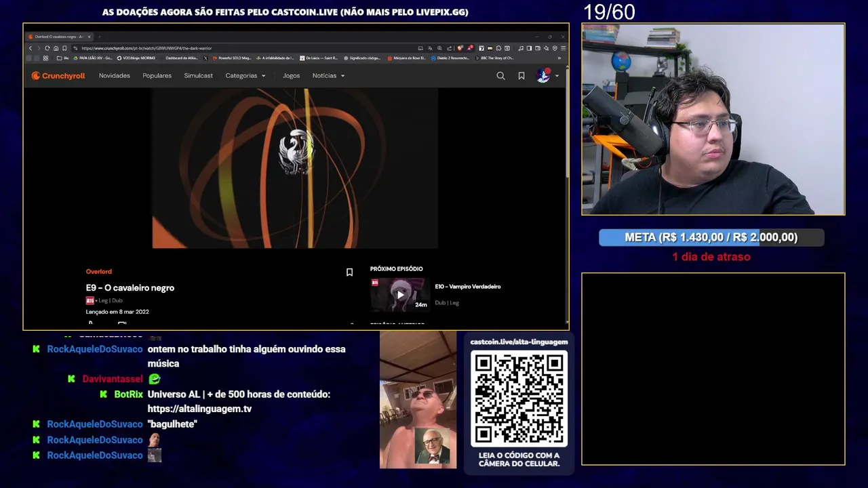Open the Máquina de Boxe bookmark

pos(407,58)
